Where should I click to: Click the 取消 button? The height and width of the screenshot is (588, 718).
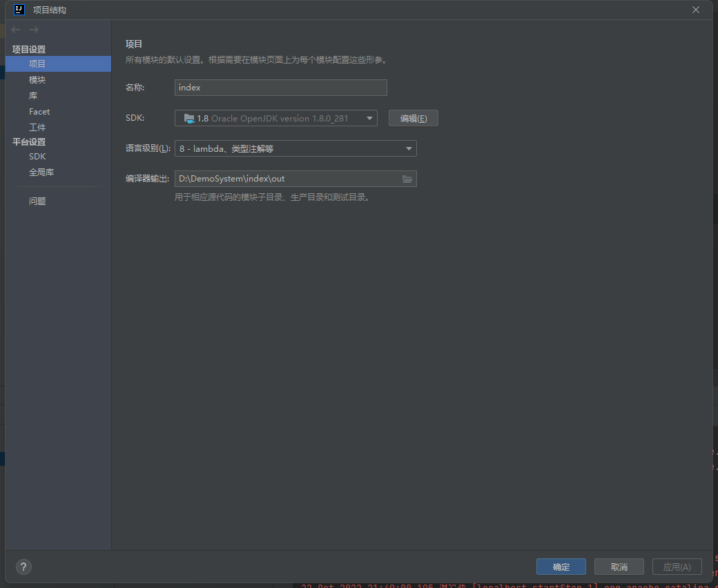tap(619, 567)
